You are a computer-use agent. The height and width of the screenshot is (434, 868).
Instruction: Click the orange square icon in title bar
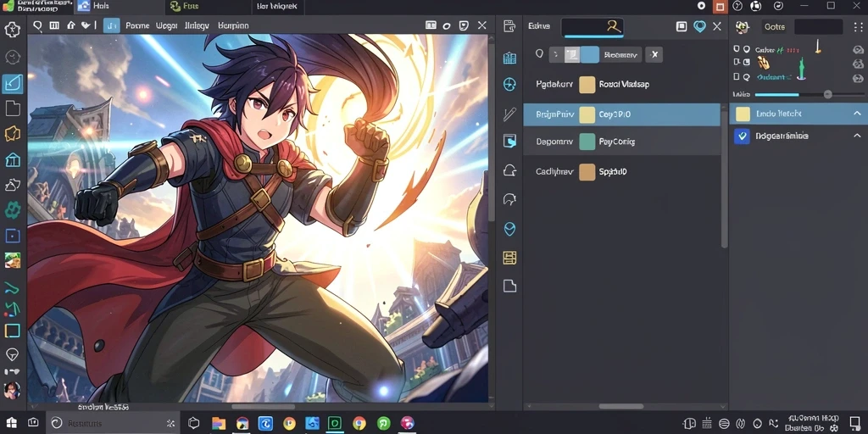coord(720,6)
